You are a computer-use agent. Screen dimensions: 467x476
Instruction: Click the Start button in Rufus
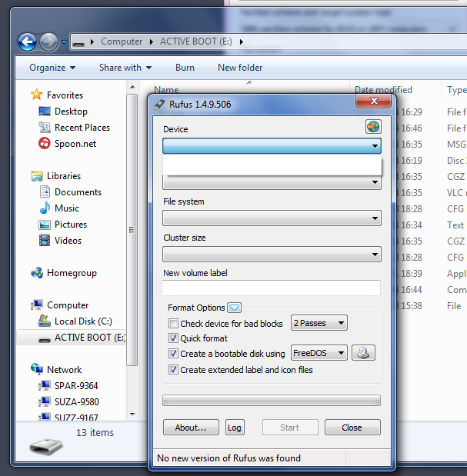click(x=290, y=428)
